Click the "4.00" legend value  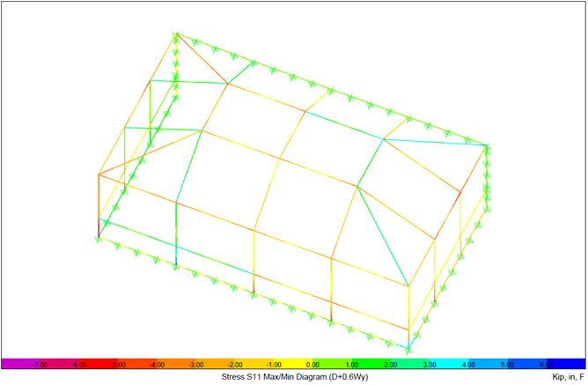point(469,365)
